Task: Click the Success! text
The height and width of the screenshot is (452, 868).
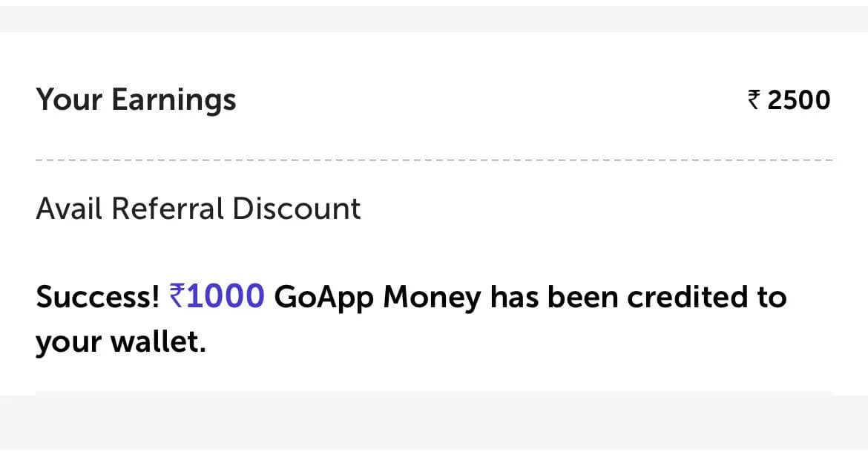Action: [98, 297]
